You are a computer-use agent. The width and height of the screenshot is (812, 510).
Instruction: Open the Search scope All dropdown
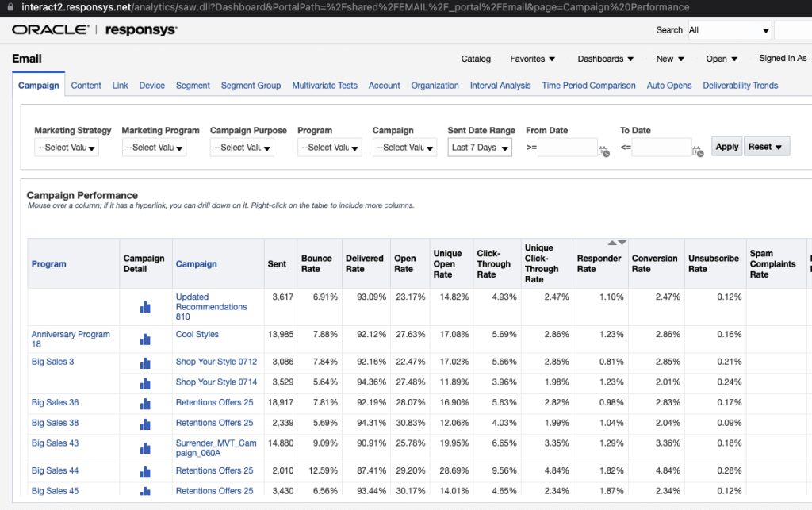[x=730, y=31]
